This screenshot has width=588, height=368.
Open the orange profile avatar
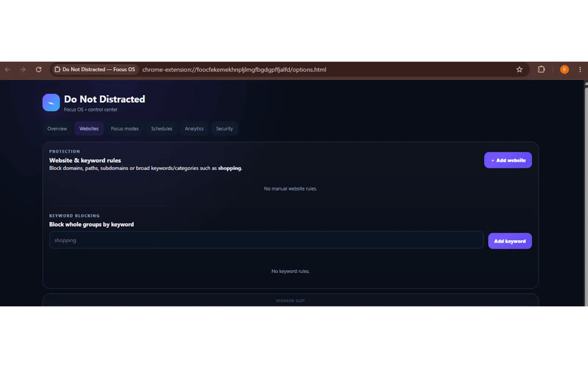[x=564, y=69]
